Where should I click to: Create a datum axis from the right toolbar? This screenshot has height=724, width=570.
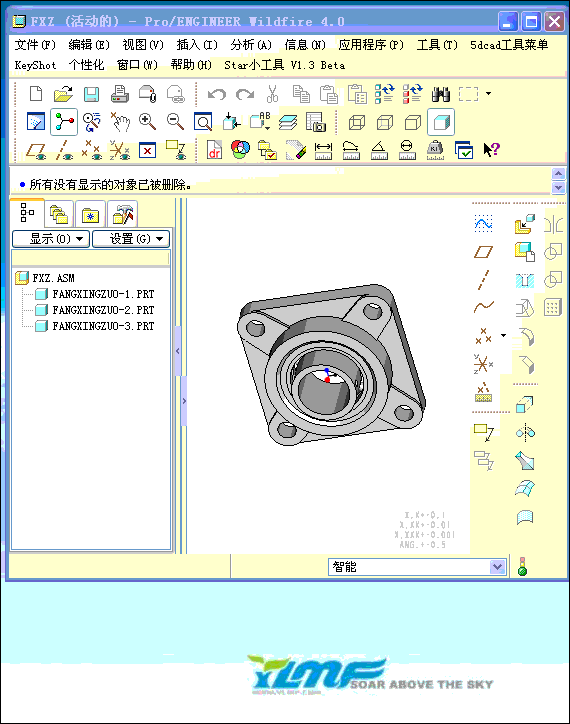[483, 280]
